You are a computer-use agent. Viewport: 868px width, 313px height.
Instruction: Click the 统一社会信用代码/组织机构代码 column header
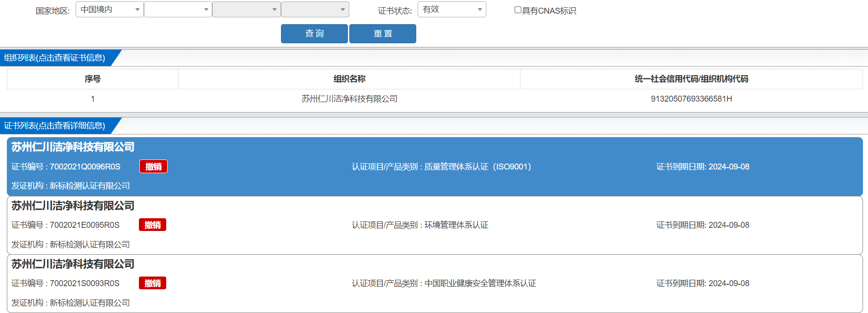691,79
